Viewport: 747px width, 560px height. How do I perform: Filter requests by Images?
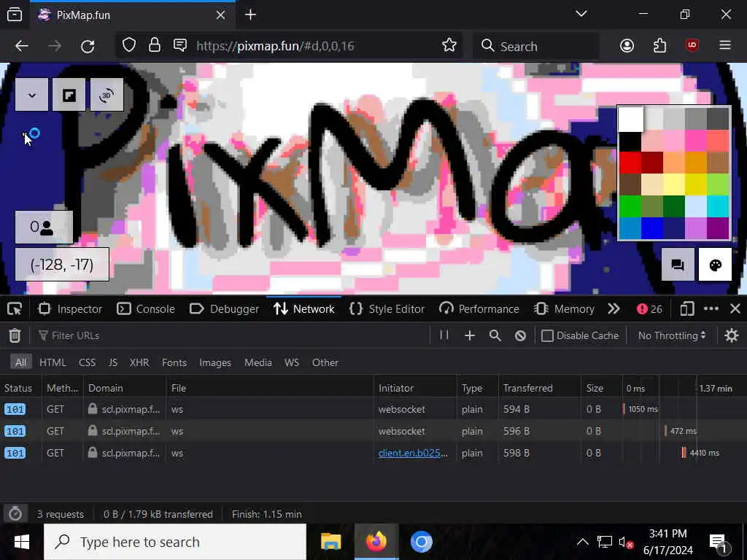215,362
